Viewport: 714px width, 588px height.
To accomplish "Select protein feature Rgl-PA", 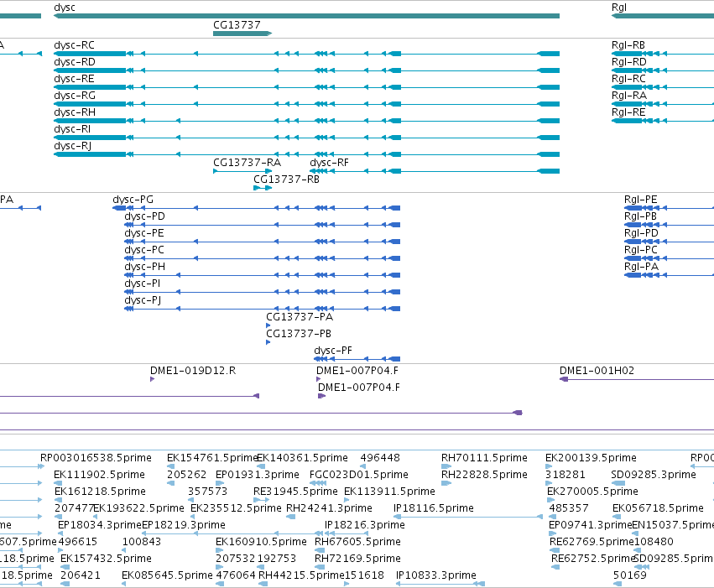I will [x=669, y=275].
